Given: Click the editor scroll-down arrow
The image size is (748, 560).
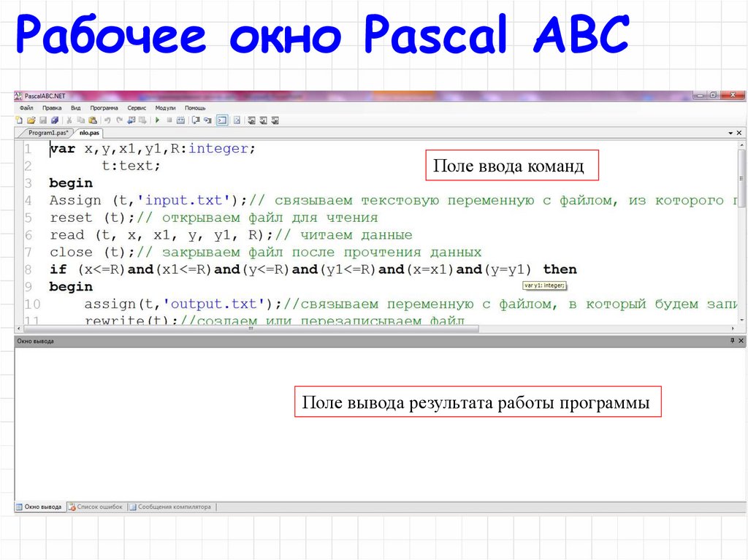Looking at the screenshot, I should click(741, 320).
